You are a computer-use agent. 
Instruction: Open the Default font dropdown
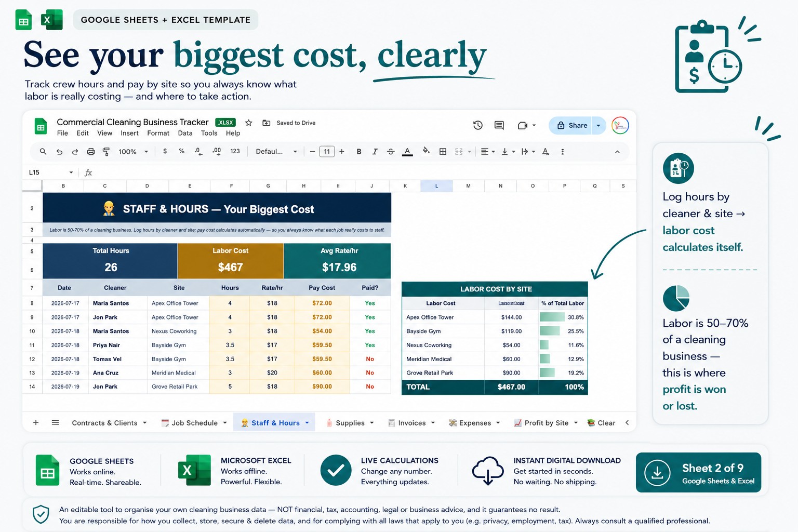[276, 152]
